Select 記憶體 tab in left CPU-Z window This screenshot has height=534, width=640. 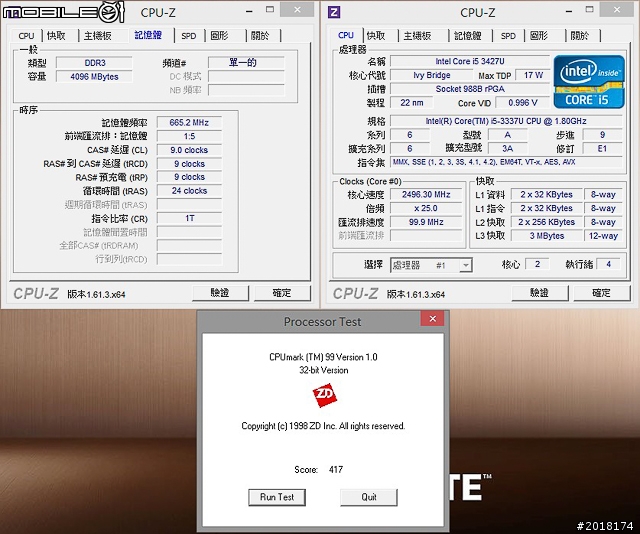(148, 35)
